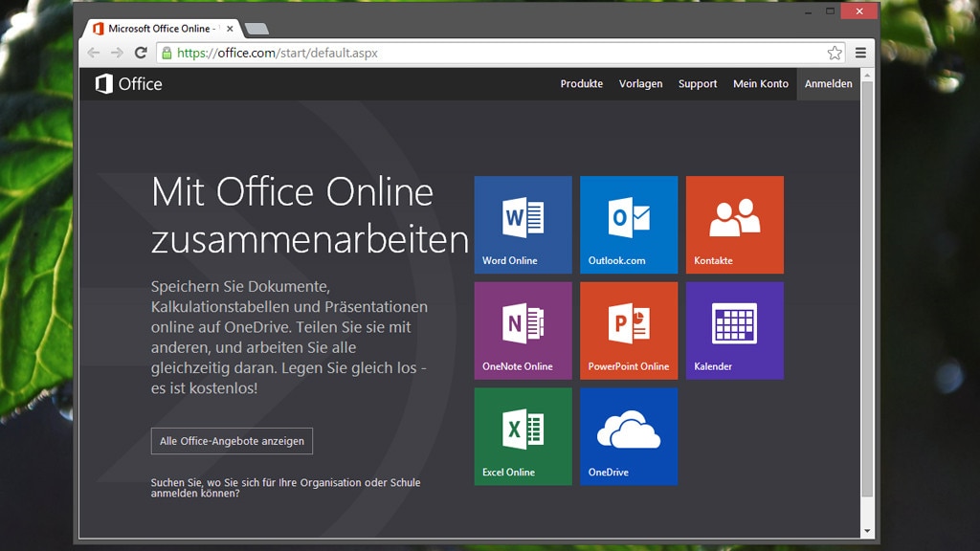Close the Microsoft Office Online tab
Viewport: 980px width, 551px height.
click(230, 29)
